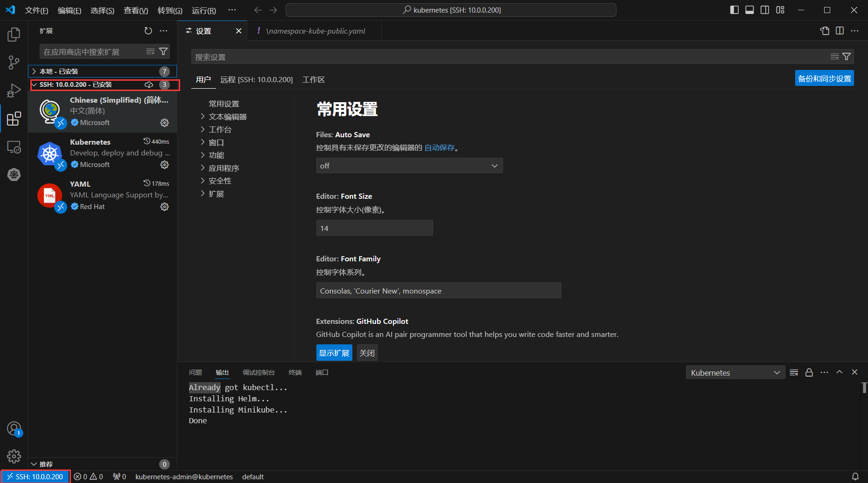Open the View menu
The image size is (868, 483).
(136, 10)
